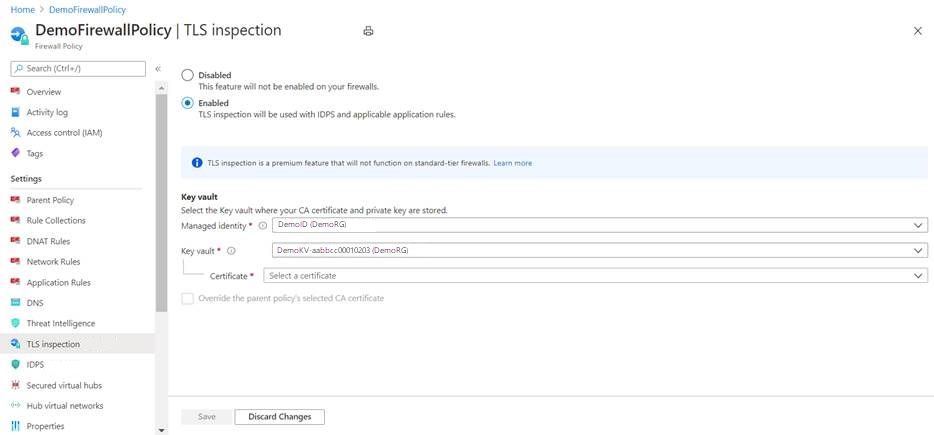Click the Key vault info icon
Screen dimensions: 934x435
point(232,251)
